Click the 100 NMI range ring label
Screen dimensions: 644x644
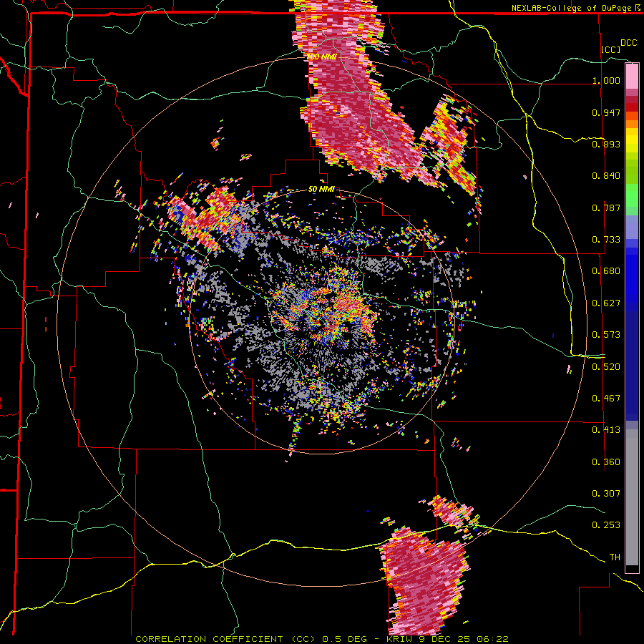(x=321, y=57)
